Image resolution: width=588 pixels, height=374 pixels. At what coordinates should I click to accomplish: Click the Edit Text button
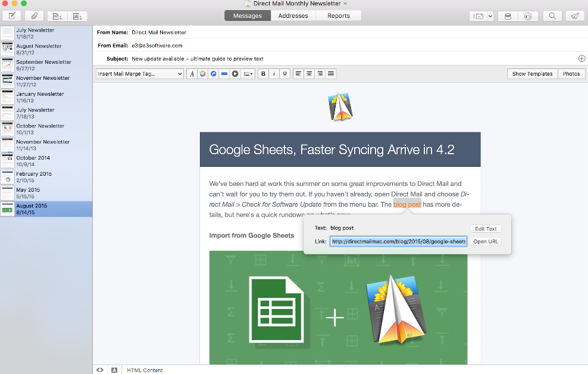tap(486, 229)
